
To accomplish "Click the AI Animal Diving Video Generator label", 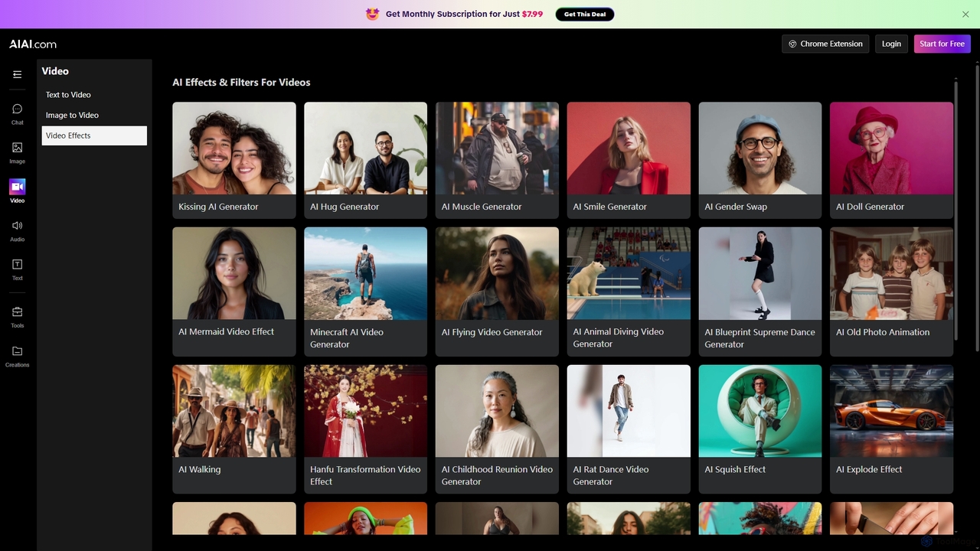I will pos(619,338).
